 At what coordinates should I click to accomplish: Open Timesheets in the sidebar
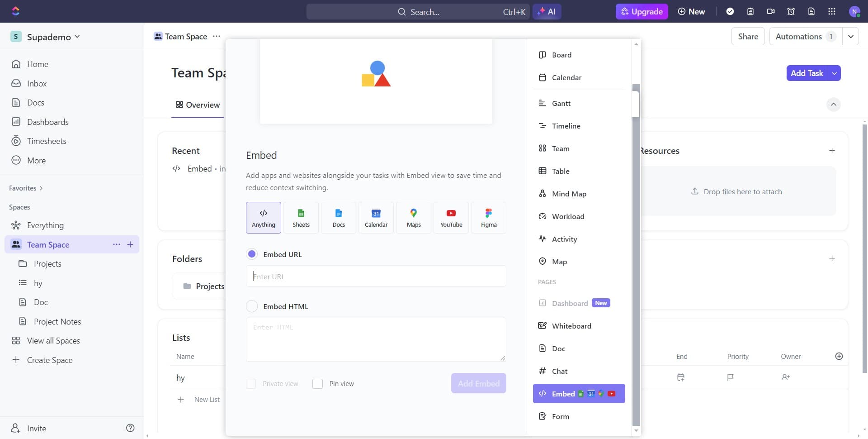[47, 141]
